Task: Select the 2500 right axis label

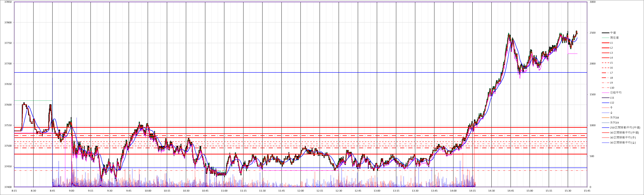Action: point(593,33)
